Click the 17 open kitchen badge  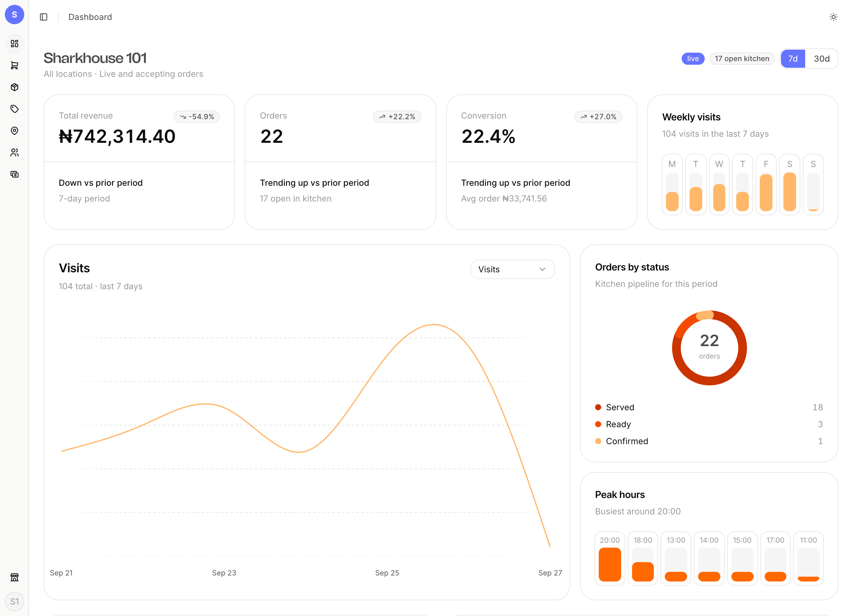[x=742, y=59]
